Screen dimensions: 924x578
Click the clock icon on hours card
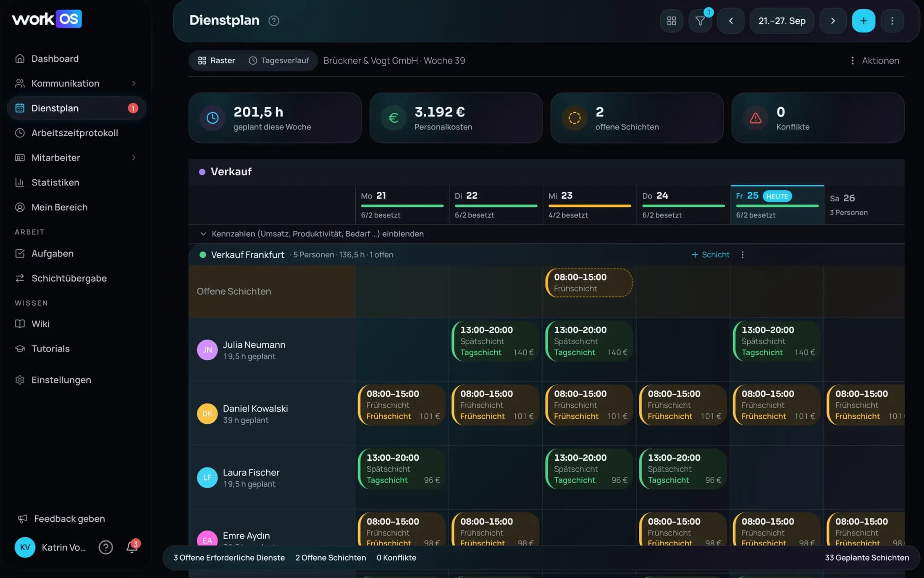[213, 118]
